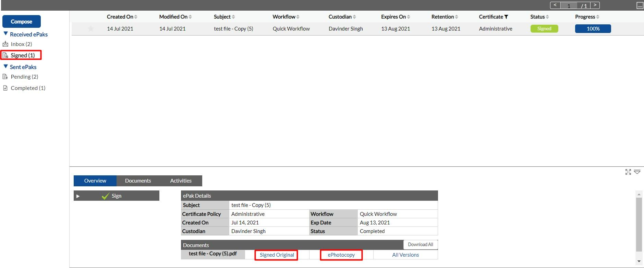The image size is (644, 268).
Task: Switch to the Documents tab
Action: pos(138,181)
